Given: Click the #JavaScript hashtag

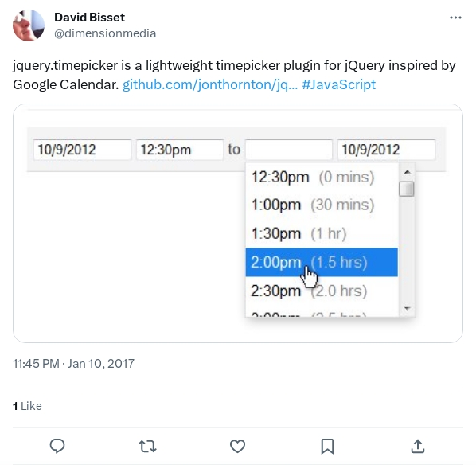Looking at the screenshot, I should [x=339, y=84].
